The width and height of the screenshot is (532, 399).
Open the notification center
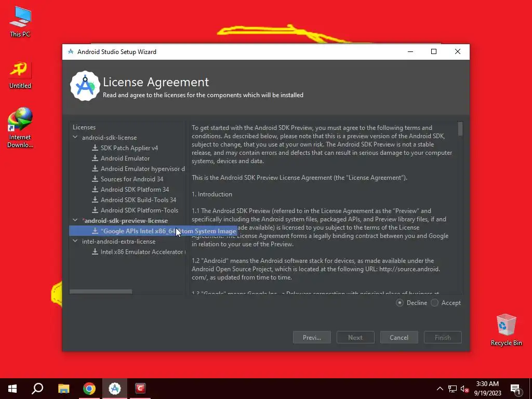pyautogui.click(x=516, y=389)
